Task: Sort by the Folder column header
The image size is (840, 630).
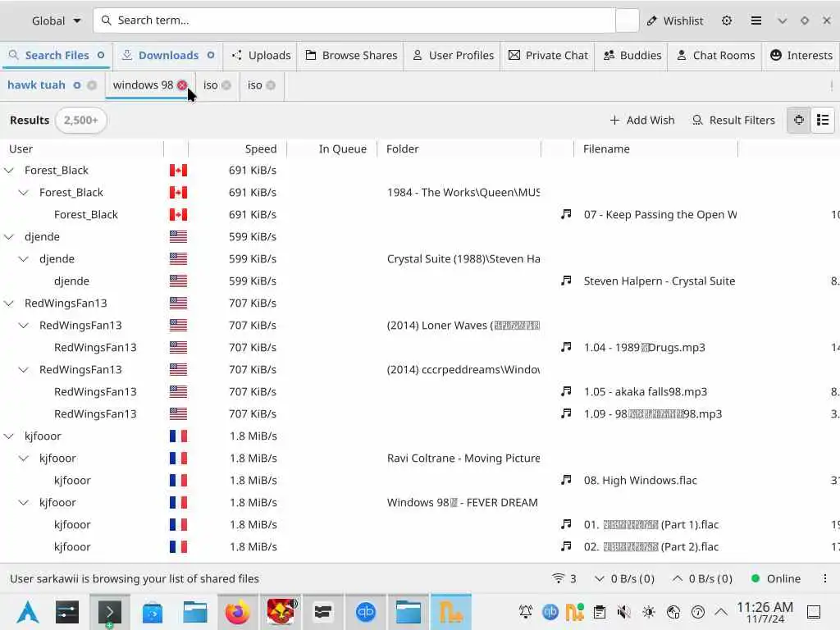Action: 459,149
